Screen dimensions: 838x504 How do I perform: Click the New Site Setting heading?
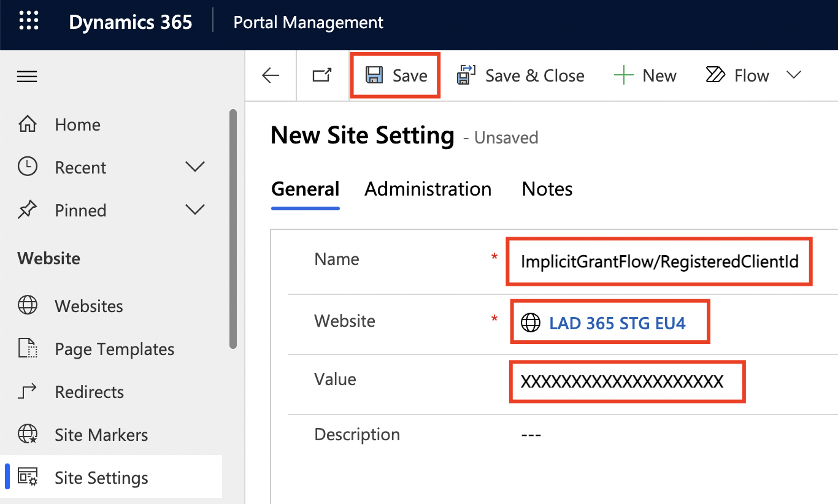point(363,135)
